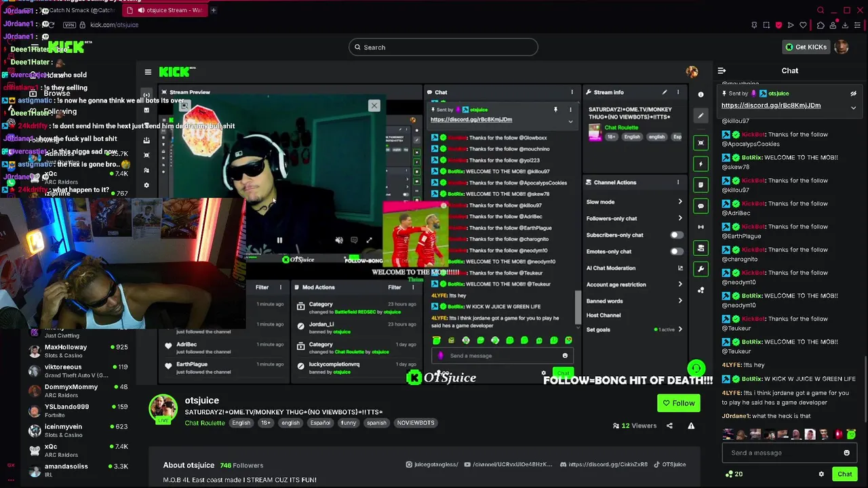Open the Chat panel three-dot options
Screen dimensions: 868x488
(x=572, y=92)
